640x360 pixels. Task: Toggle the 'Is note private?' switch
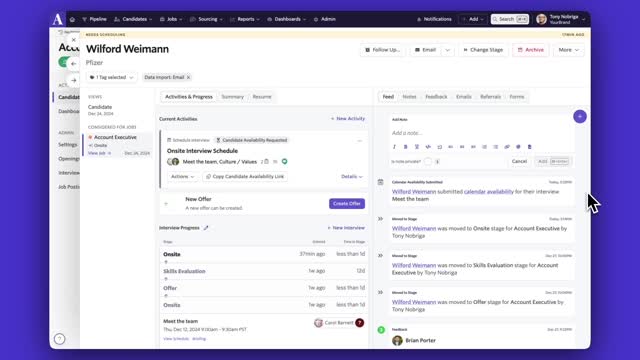click(428, 162)
